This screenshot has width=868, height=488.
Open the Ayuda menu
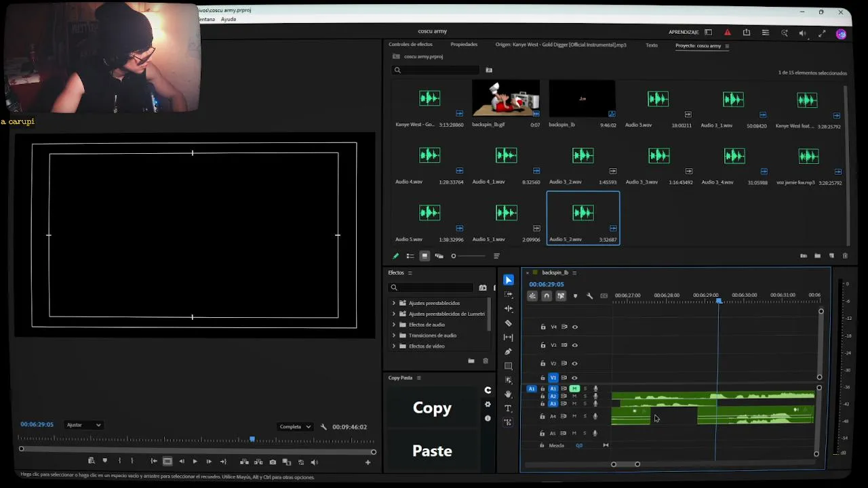coord(229,19)
